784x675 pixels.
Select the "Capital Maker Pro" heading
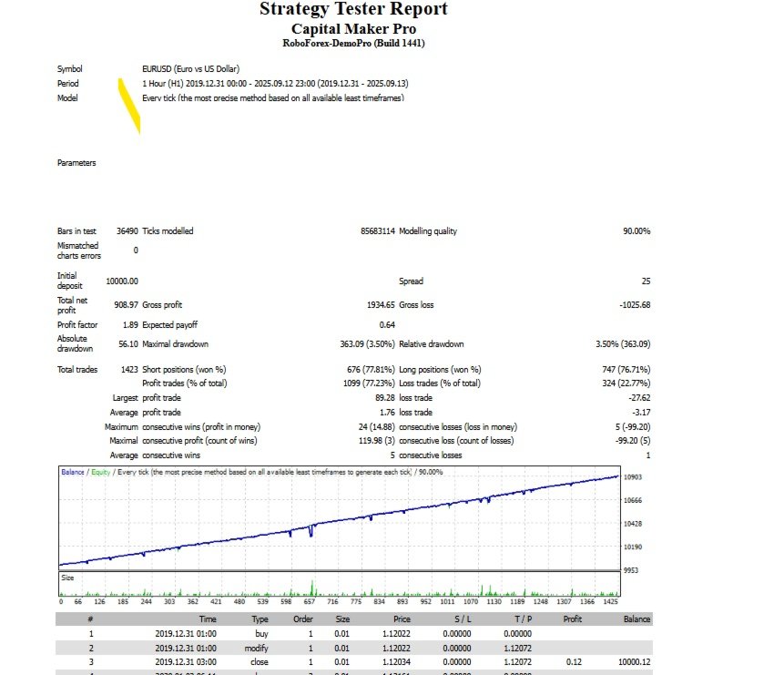click(353, 28)
